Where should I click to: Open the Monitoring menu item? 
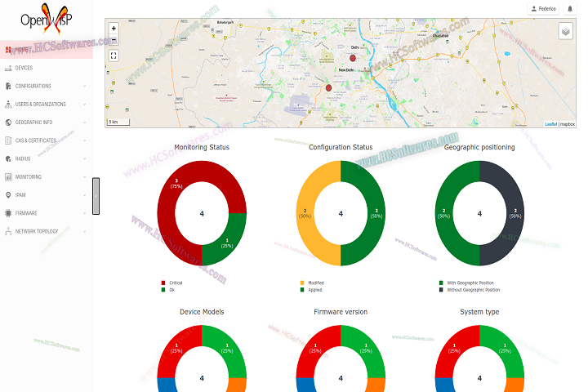click(x=28, y=176)
